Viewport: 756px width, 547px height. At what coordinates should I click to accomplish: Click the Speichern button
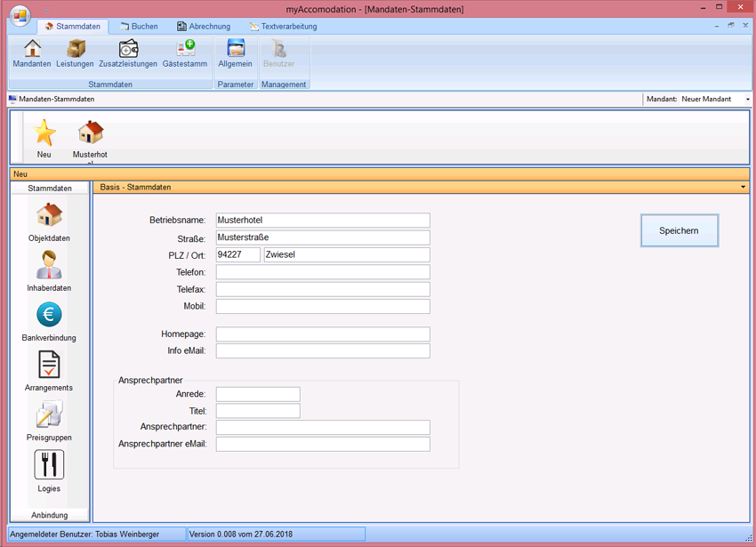pyautogui.click(x=680, y=230)
